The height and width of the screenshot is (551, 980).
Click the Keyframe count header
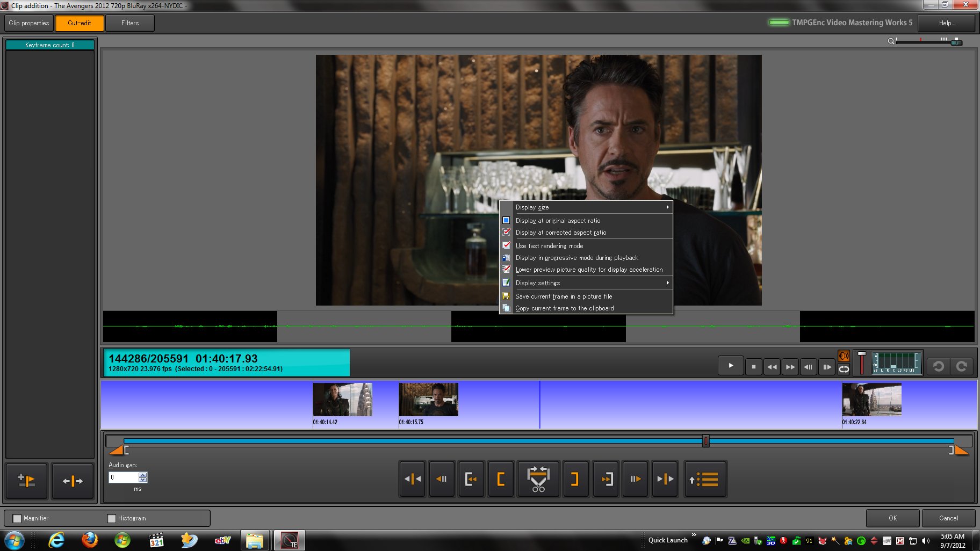(x=50, y=45)
